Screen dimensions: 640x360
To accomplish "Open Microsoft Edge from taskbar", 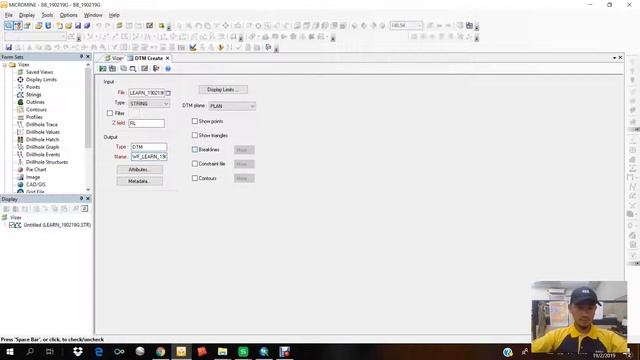I will tap(98, 351).
